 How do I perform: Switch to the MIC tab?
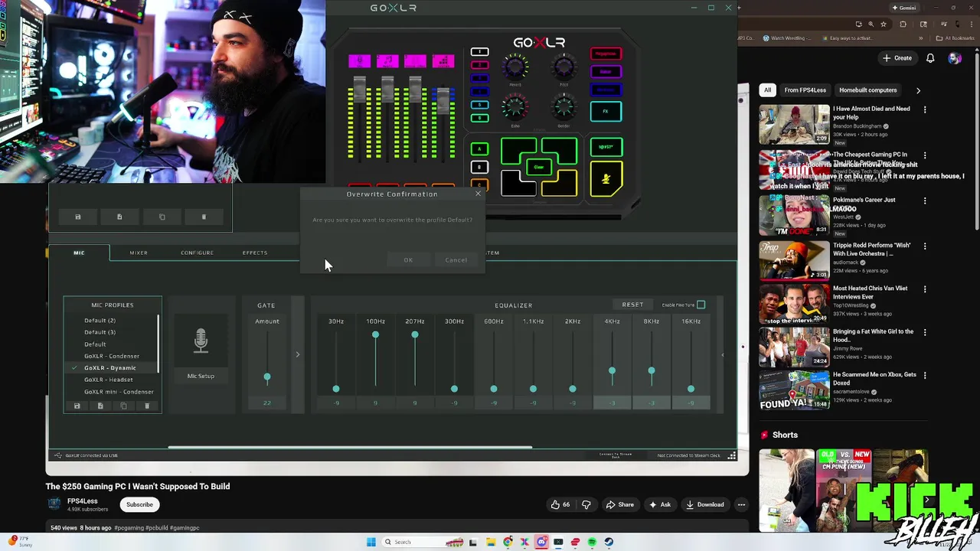[79, 253]
